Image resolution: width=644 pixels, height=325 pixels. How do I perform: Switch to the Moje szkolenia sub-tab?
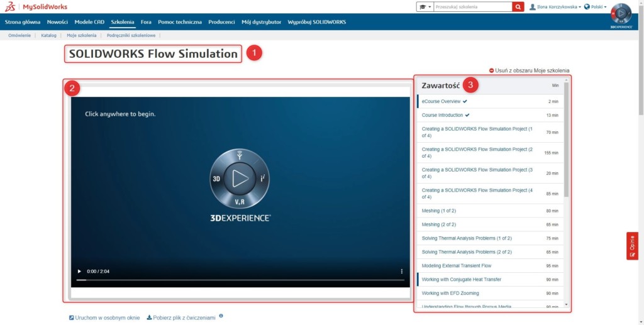[x=82, y=36]
